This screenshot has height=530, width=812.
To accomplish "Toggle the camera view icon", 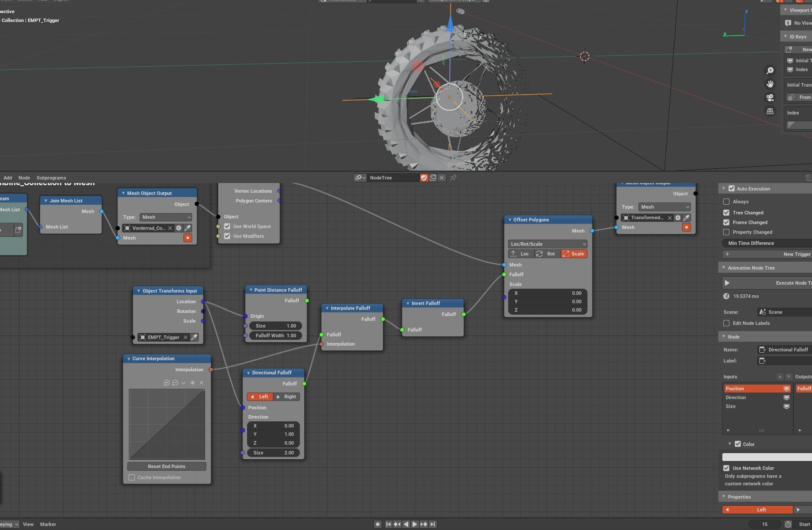I will click(770, 98).
